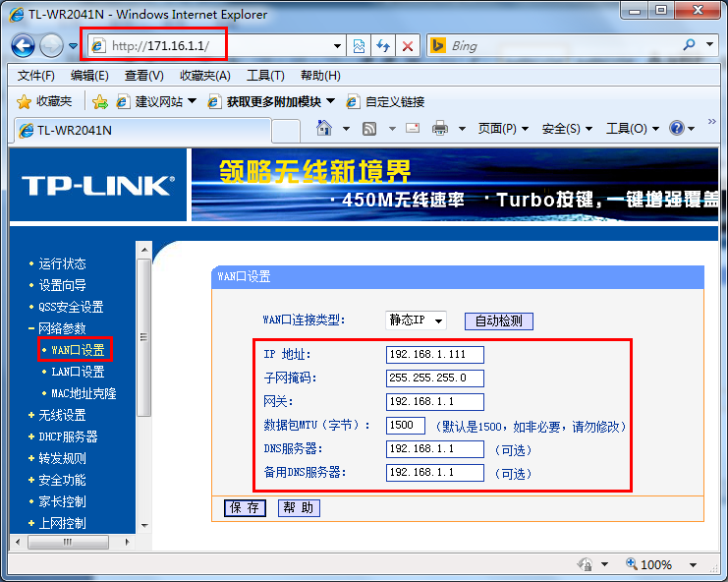Viewport: 728px width, 582px height.
Task: Click the browser Back arrow button
Action: (x=24, y=45)
